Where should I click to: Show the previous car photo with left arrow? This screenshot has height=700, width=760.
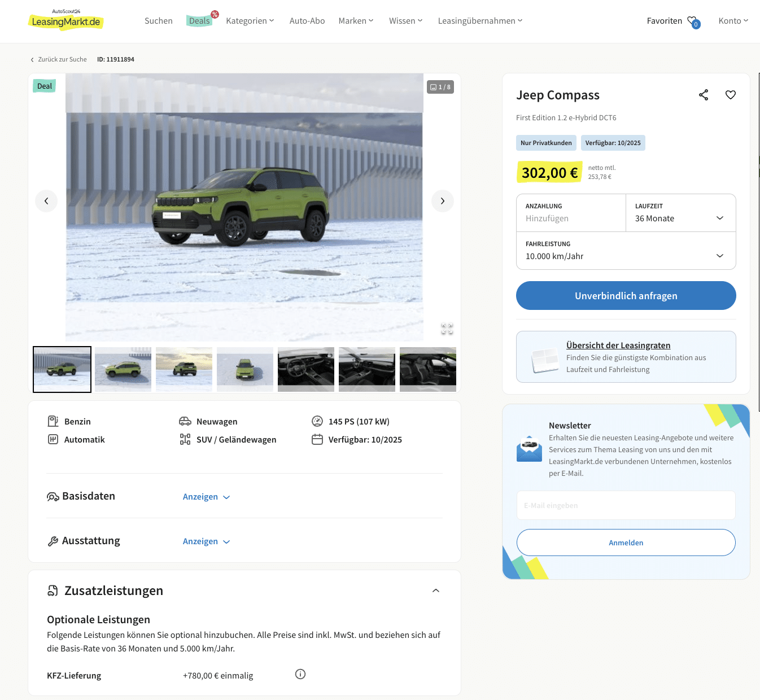(46, 201)
